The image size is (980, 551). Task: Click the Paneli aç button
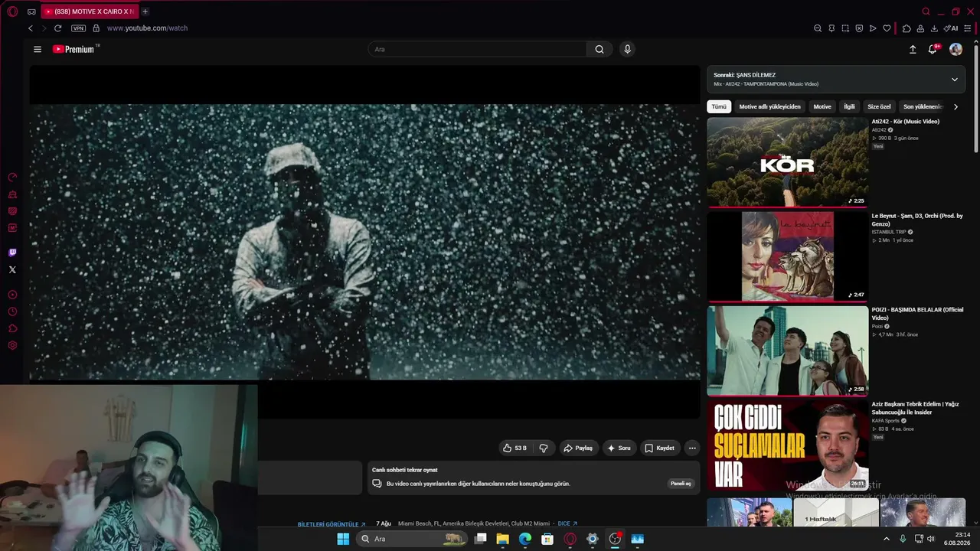[681, 484]
